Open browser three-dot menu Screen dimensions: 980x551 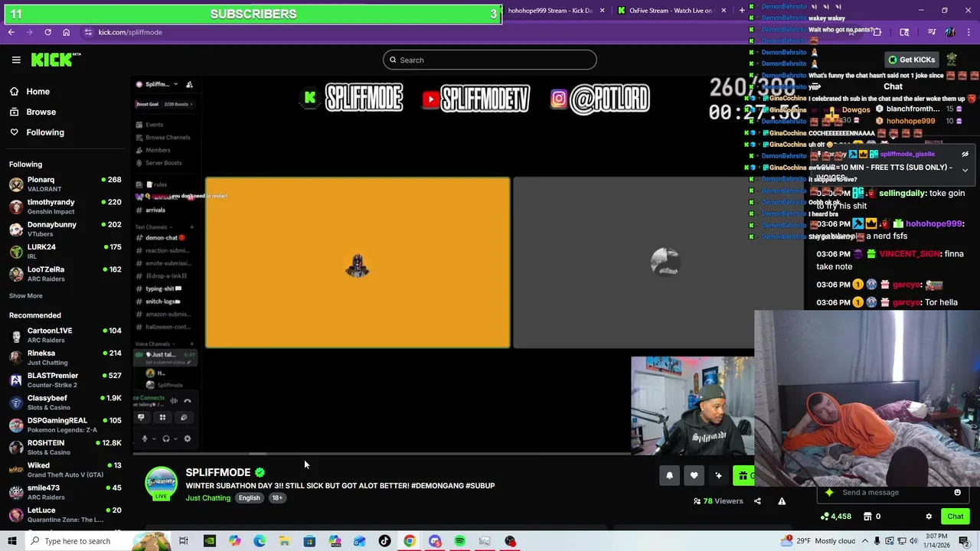click(969, 32)
